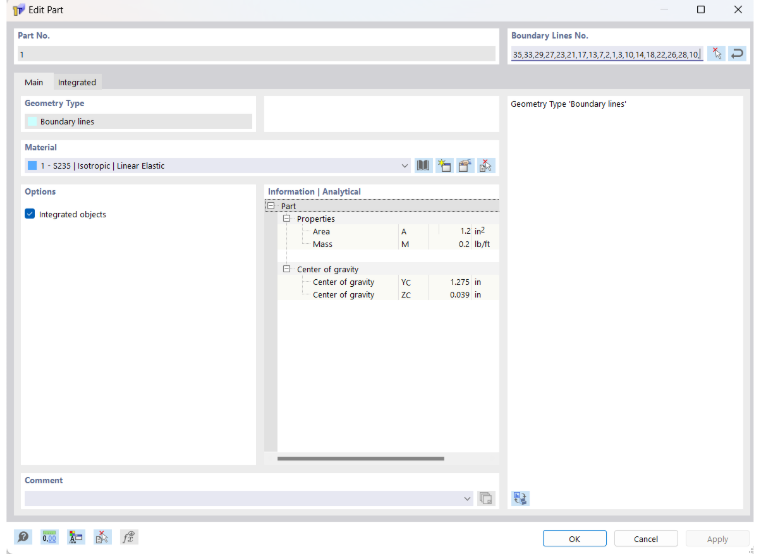Viewport: 760px width, 554px height.
Task: Collapse the Part tree node
Action: click(x=271, y=206)
